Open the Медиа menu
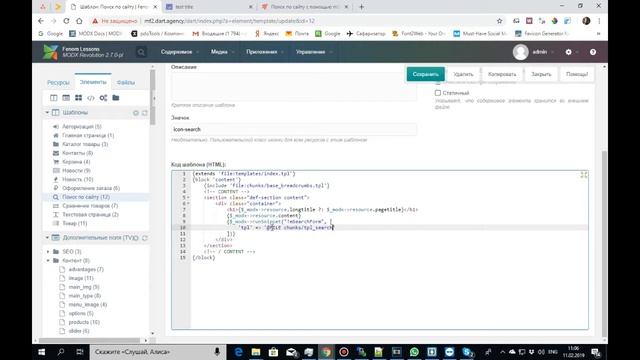The width and height of the screenshot is (640, 360). 222,52
